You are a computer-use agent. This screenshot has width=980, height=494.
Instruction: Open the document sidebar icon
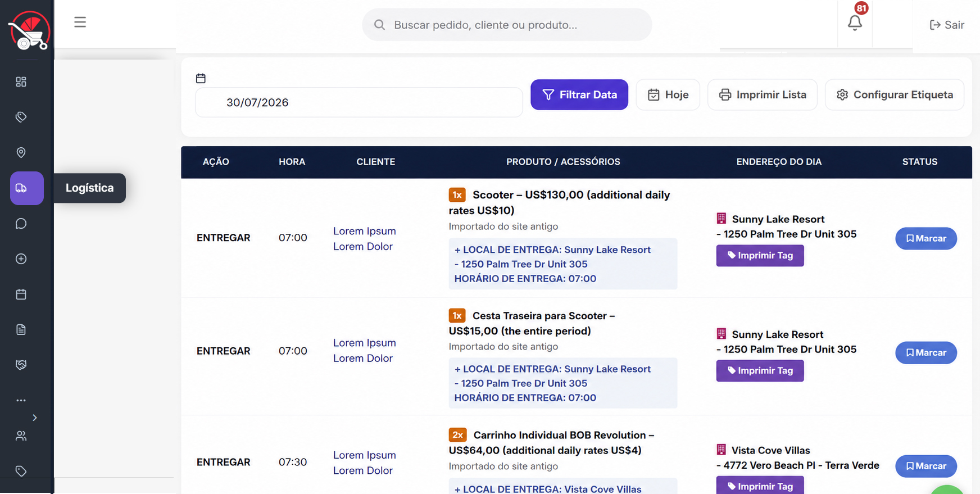pos(21,329)
